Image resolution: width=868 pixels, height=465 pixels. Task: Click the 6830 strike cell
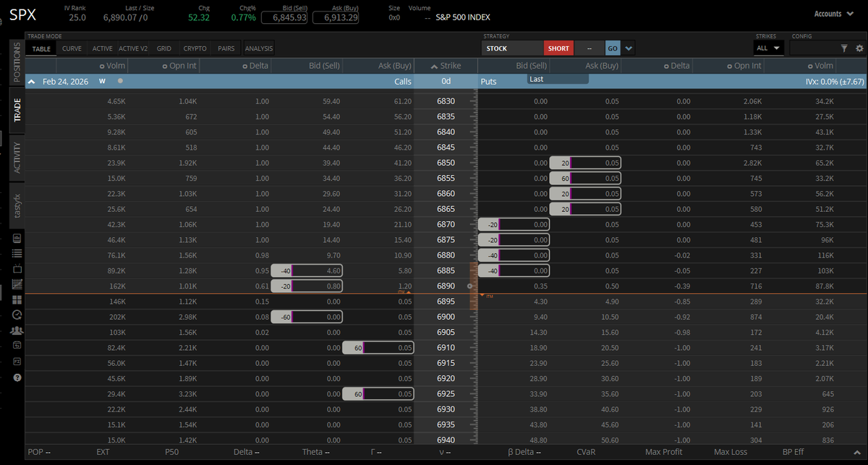446,101
